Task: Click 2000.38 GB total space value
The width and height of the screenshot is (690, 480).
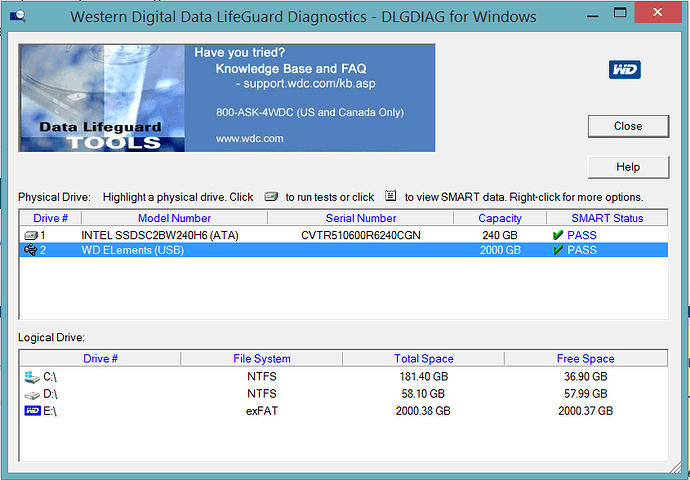Action: pos(423,411)
